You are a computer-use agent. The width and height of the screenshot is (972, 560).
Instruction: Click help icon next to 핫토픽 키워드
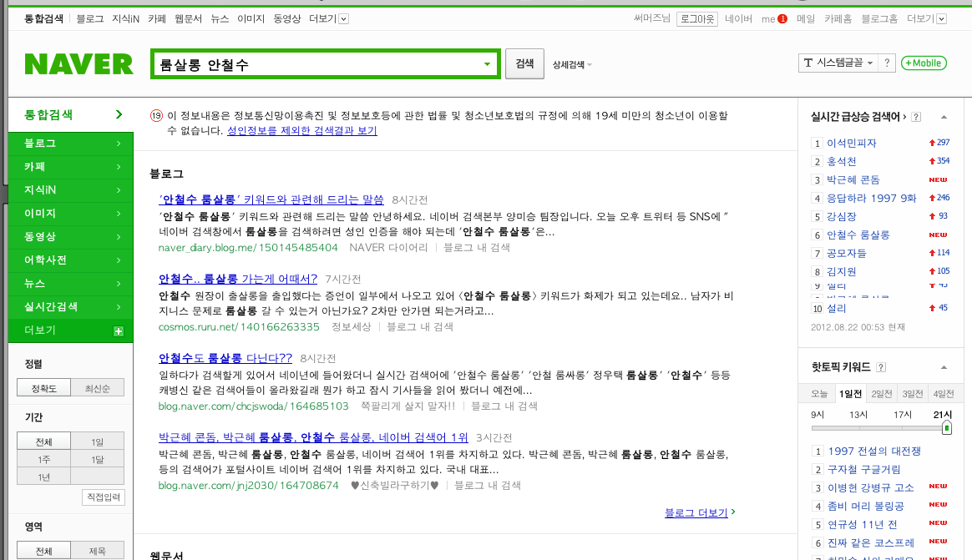point(881,367)
